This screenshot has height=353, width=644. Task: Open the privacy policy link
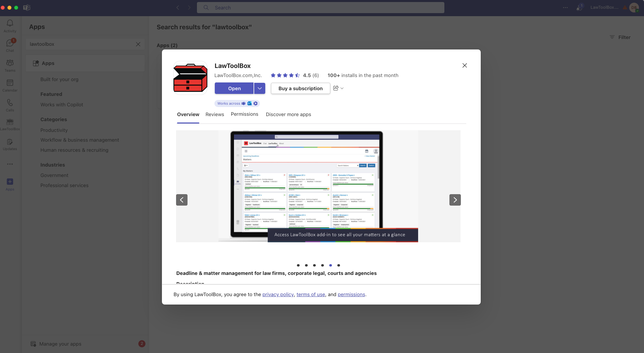[x=278, y=294]
